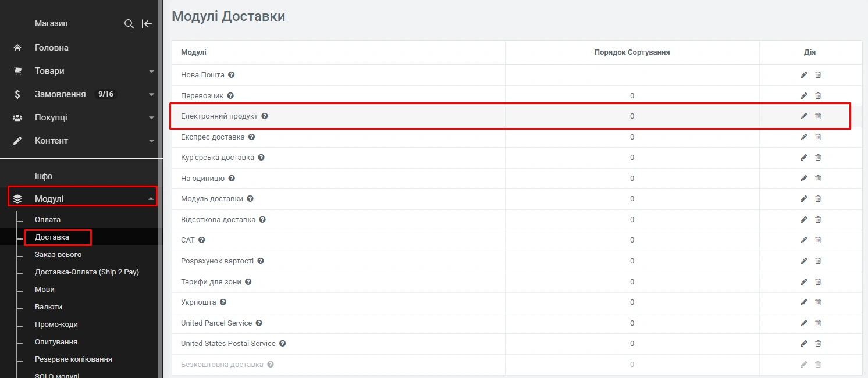Show help tooltip icon for Кур'єрська доставка
The image size is (868, 378).
click(x=261, y=158)
